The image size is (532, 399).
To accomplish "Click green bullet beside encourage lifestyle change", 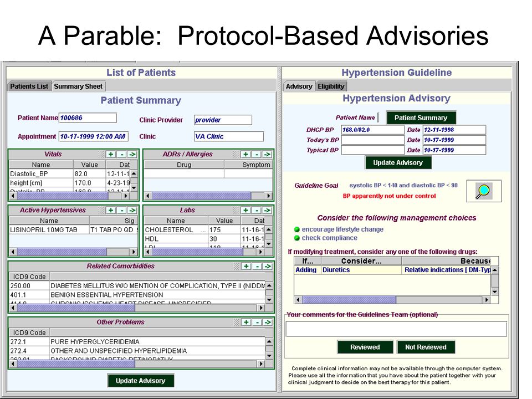I will point(297,229).
